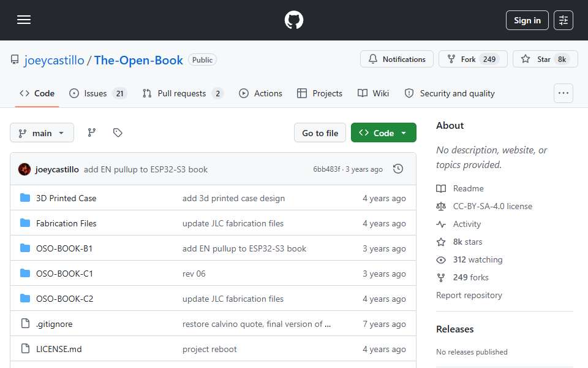The height and width of the screenshot is (368, 588).
Task: Open the main branch dropdown
Action: point(42,133)
